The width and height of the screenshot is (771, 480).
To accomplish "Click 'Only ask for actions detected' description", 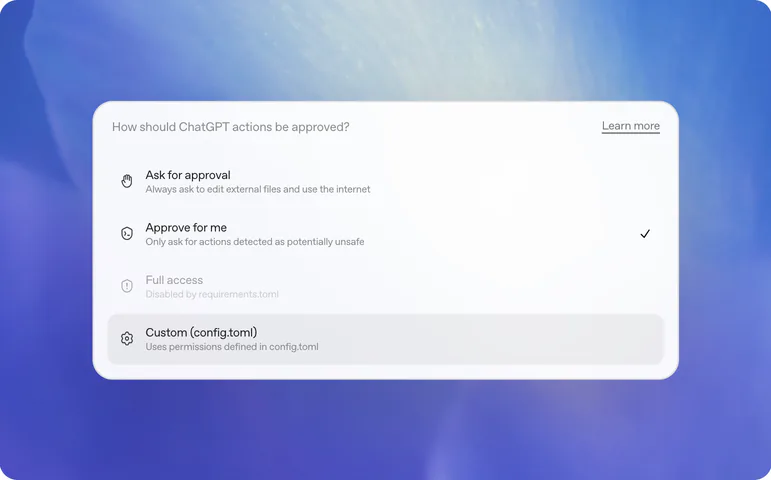I will [x=255, y=242].
